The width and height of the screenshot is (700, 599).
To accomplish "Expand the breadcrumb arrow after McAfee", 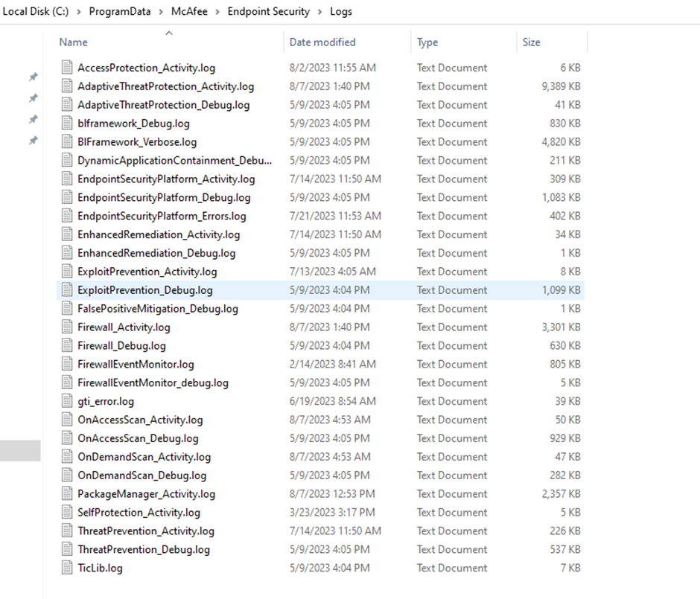I will 216,12.
